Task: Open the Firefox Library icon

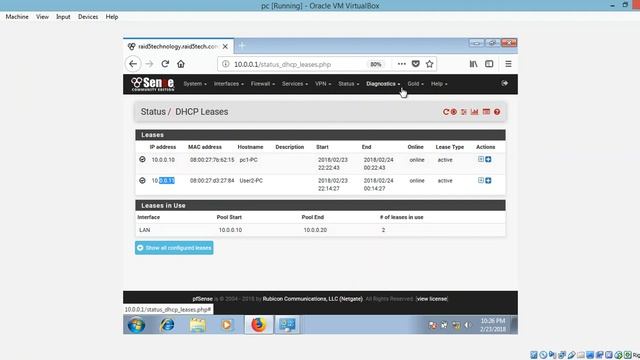Action: [473, 64]
